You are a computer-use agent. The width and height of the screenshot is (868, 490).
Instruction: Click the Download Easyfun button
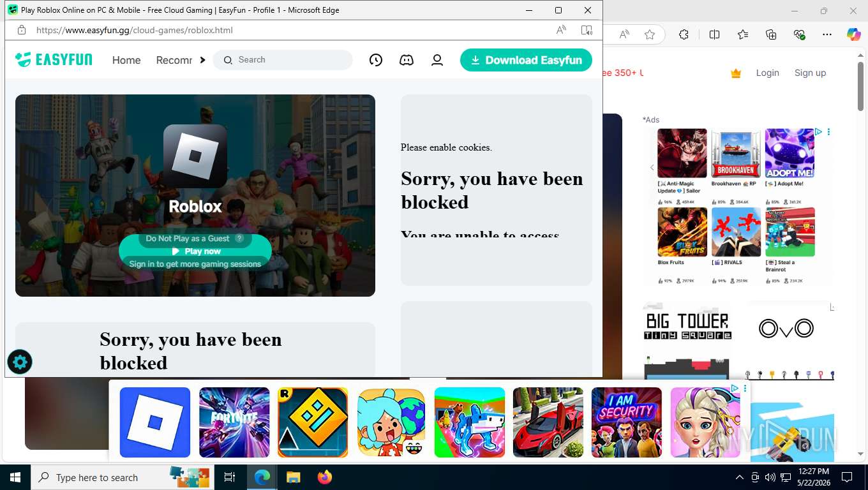(526, 60)
